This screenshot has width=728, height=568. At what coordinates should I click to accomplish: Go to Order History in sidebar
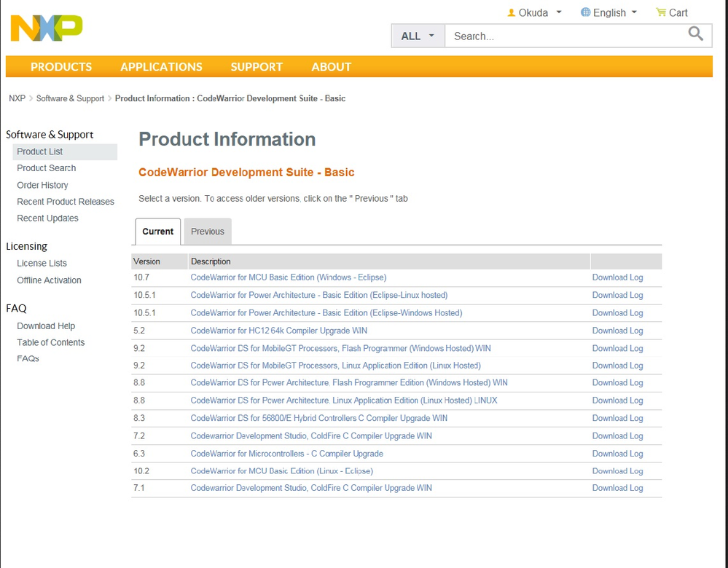click(42, 185)
